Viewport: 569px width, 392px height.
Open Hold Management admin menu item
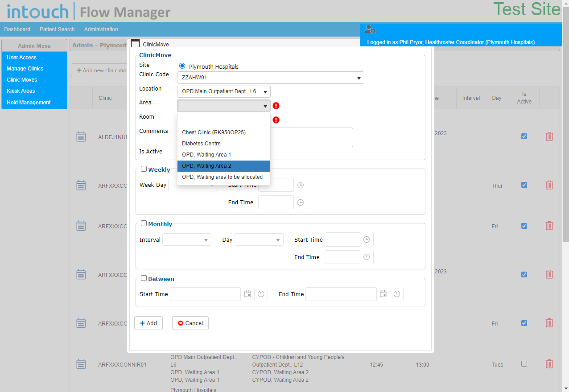[x=34, y=103]
